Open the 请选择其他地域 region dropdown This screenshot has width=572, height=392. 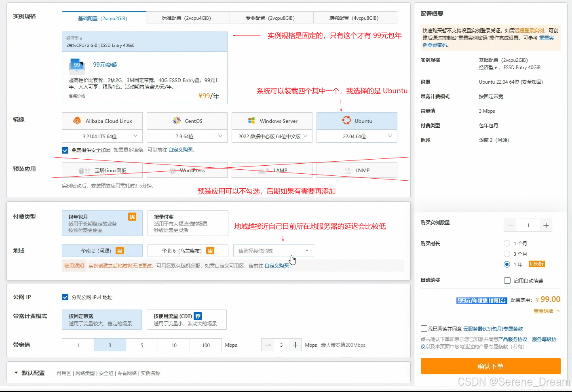pyautogui.click(x=274, y=251)
